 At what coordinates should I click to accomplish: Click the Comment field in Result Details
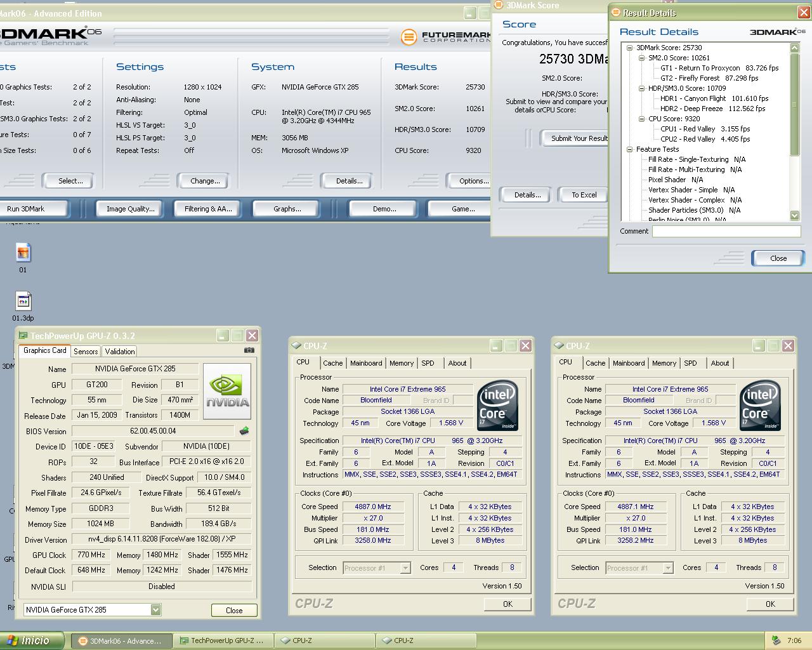pyautogui.click(x=726, y=232)
